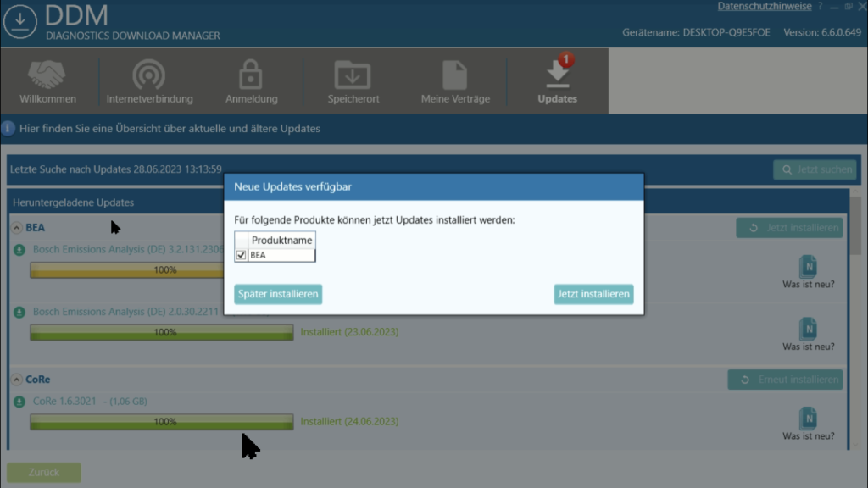Open Was ist neu for BEA 2.0.30
Viewport: 868px width, 488px height.
pos(808,335)
